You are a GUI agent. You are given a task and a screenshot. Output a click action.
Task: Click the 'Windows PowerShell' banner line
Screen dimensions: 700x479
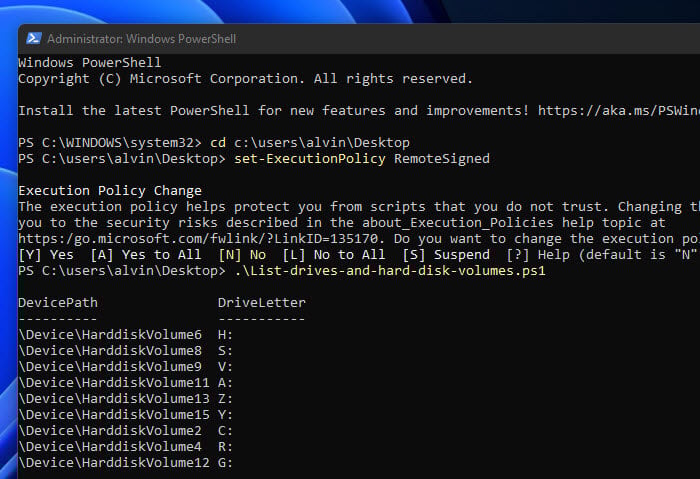tap(90, 62)
